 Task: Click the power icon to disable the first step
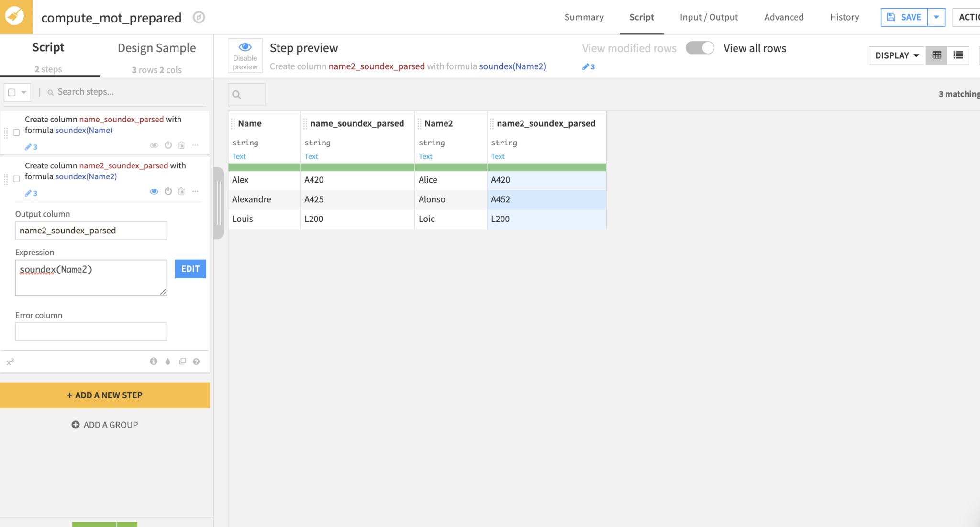(x=168, y=145)
